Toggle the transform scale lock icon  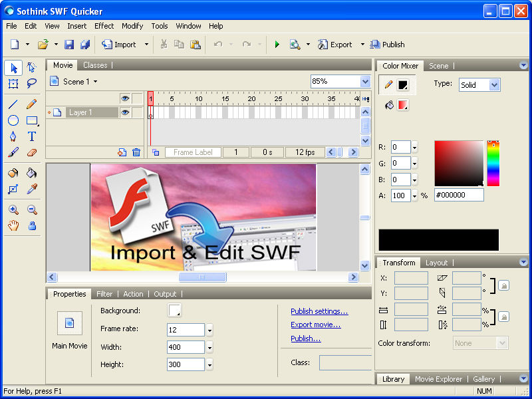coord(503,317)
